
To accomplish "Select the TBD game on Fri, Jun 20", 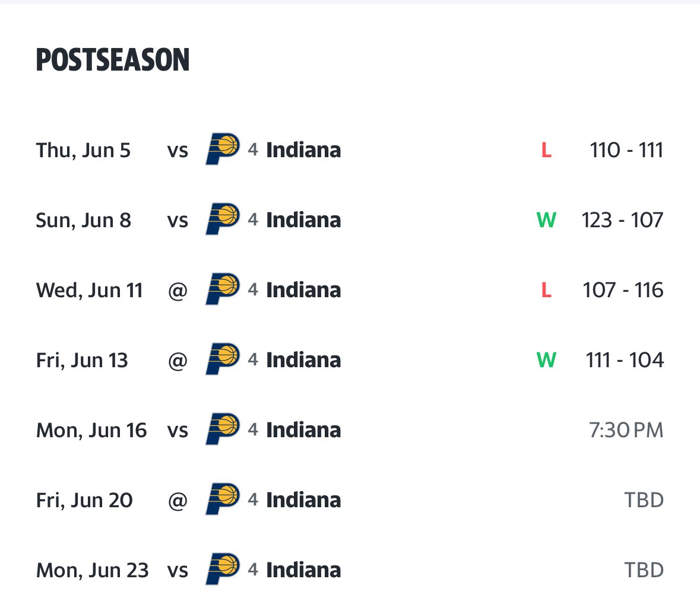I will [x=644, y=500].
